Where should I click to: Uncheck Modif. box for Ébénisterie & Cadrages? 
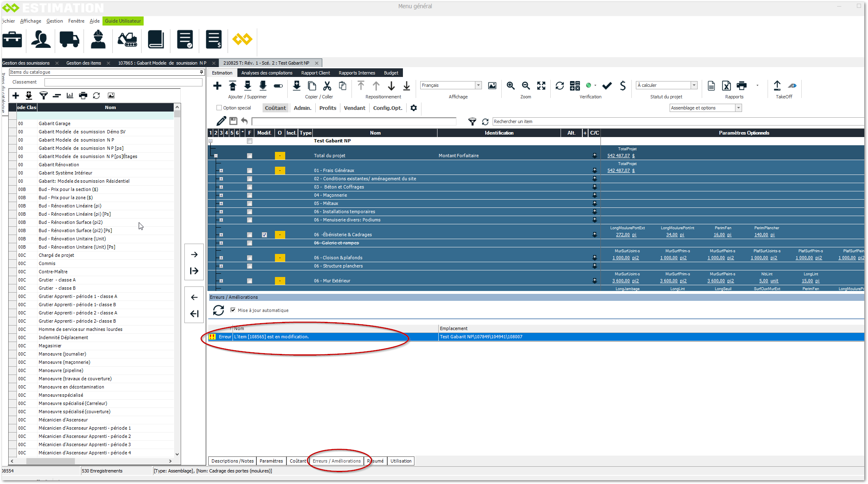[x=264, y=235]
